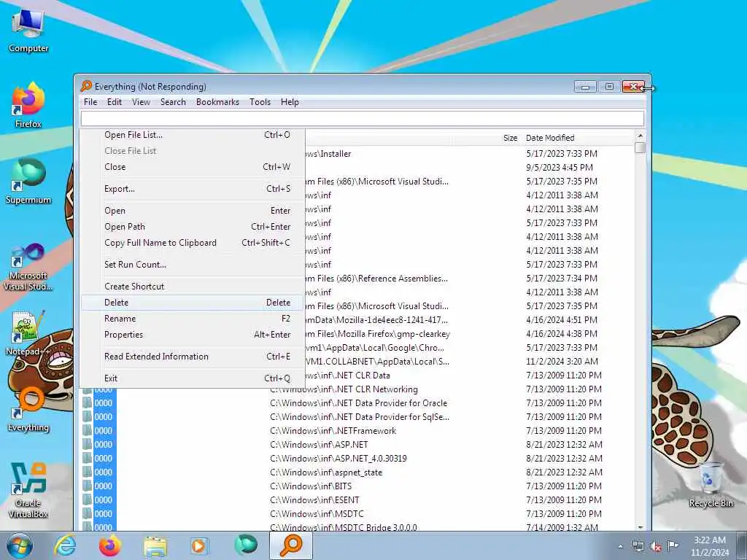This screenshot has width=747, height=560.
Task: Click date 9/5/2023 4:45 PM
Action: (560, 167)
